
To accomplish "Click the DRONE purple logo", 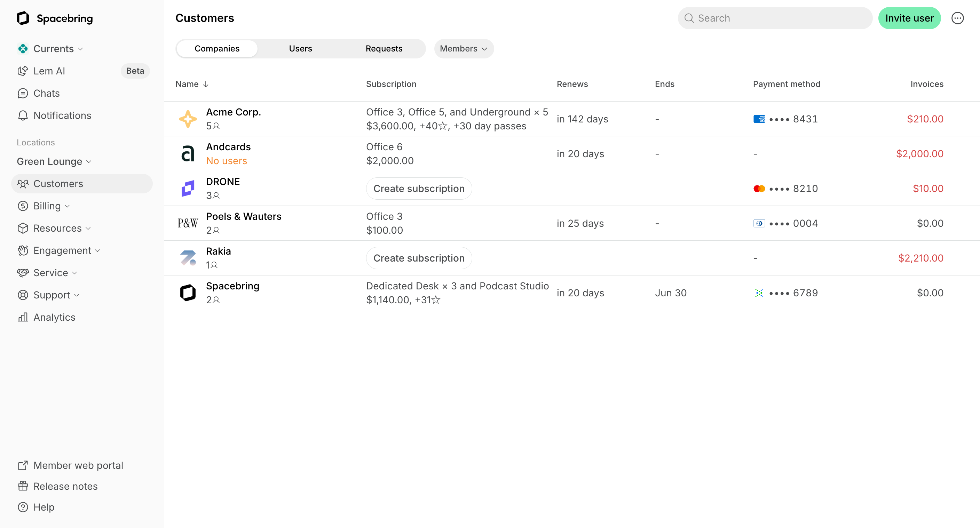I will pyautogui.click(x=188, y=188).
